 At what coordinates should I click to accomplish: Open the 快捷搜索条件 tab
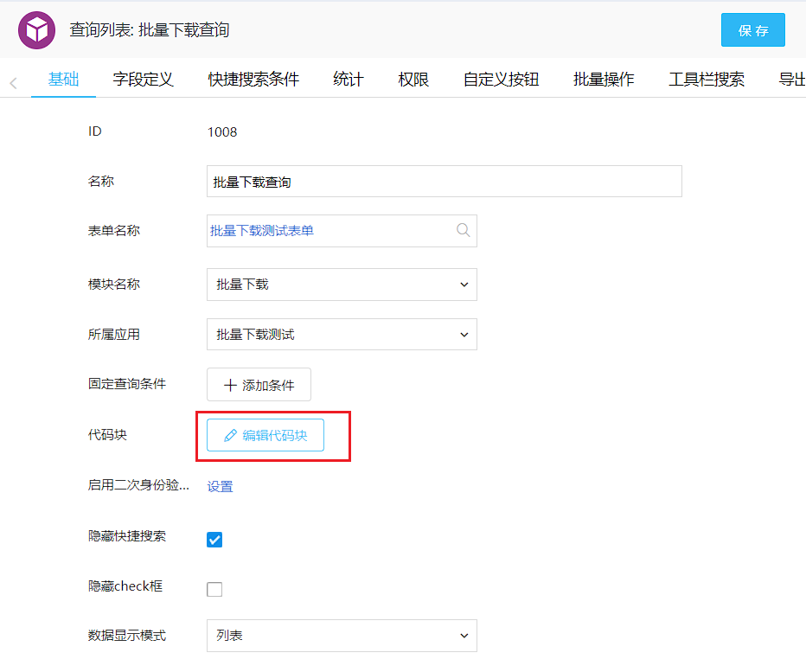click(253, 80)
